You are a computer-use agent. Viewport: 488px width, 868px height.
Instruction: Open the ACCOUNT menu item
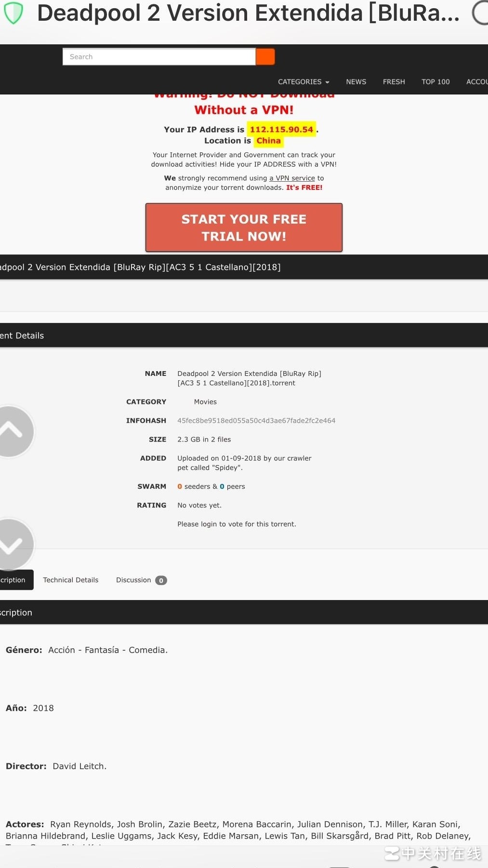click(476, 82)
